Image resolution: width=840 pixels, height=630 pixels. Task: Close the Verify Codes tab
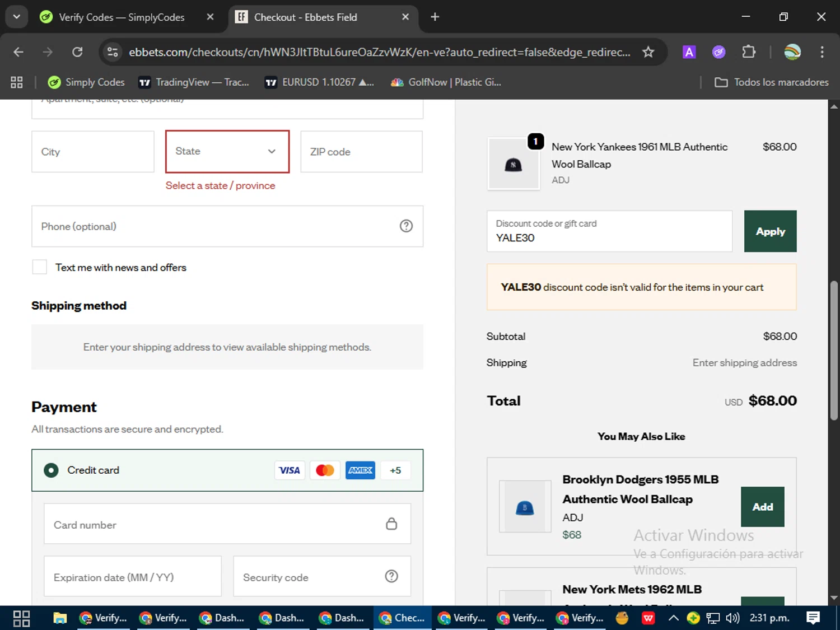click(x=210, y=17)
